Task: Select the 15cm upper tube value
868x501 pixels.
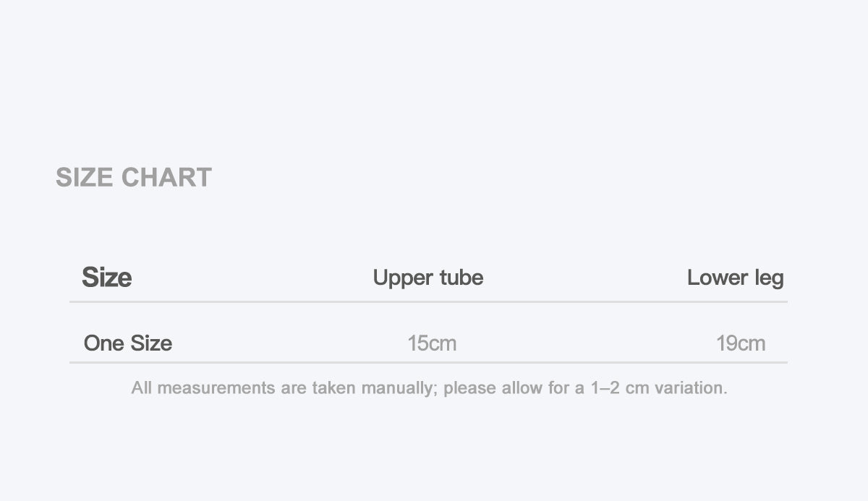Action: (432, 343)
